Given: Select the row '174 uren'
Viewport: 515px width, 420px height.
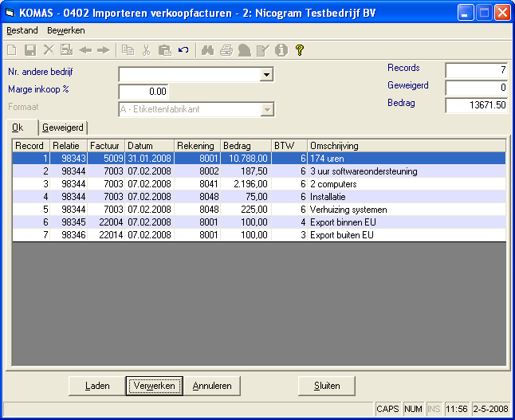Looking at the screenshot, I should tap(259, 159).
